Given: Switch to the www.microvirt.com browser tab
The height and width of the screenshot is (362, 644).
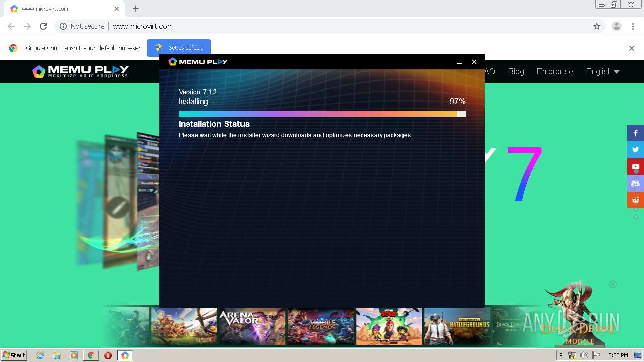Looking at the screenshot, I should 65,9.
